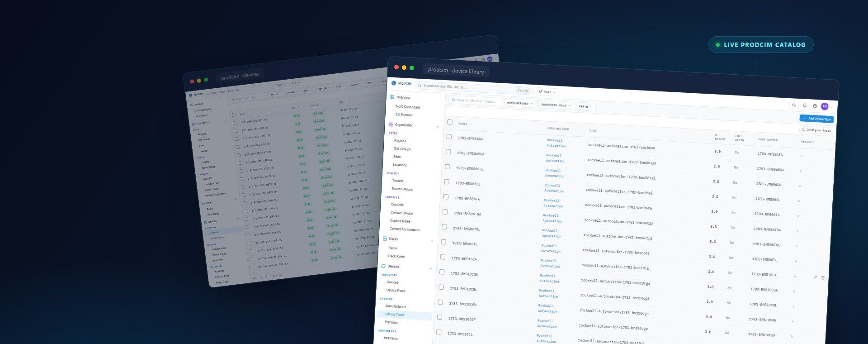Click the Configure Table button

[x=816, y=130]
